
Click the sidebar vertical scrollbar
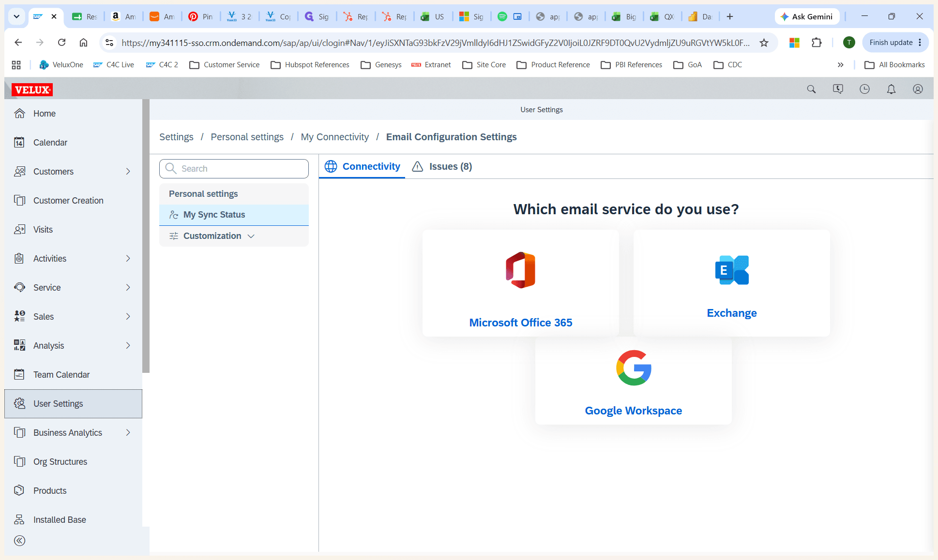coord(146,236)
